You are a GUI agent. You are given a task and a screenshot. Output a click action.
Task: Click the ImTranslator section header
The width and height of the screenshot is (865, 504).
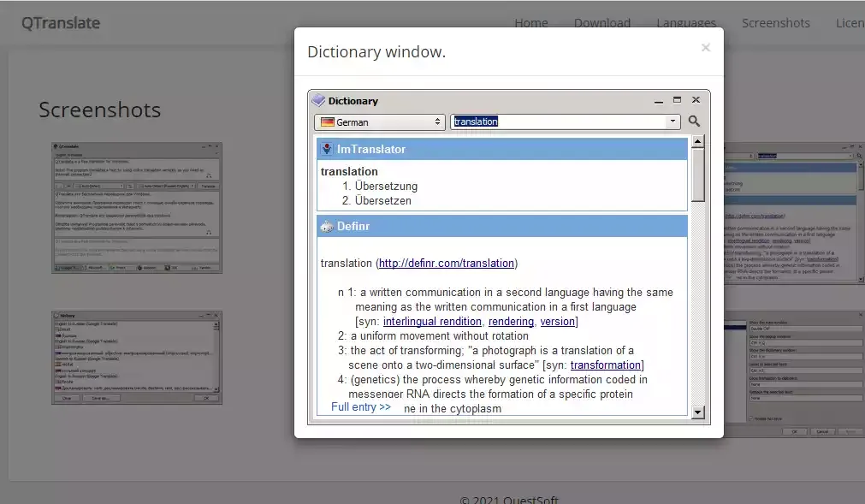(x=502, y=149)
